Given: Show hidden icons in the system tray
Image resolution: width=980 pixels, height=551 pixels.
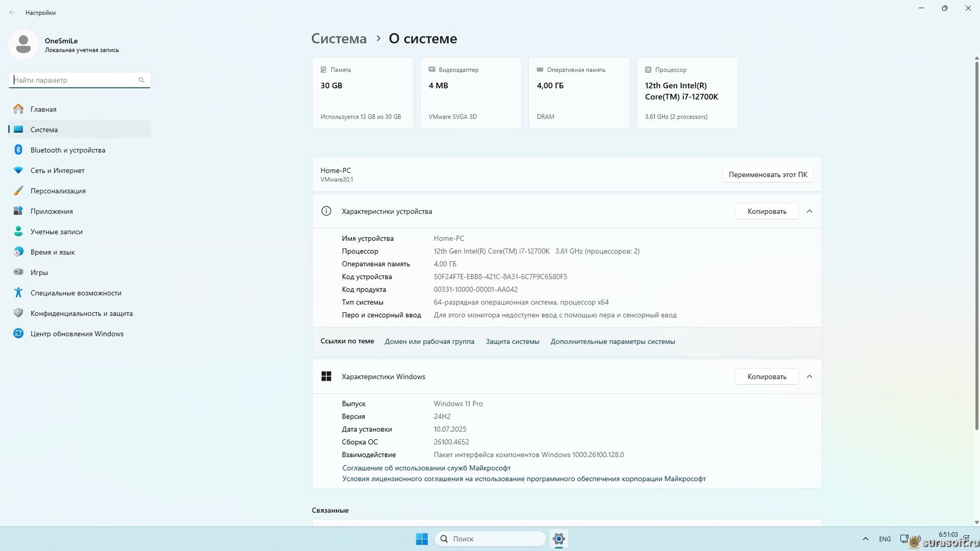Looking at the screenshot, I should [865, 539].
